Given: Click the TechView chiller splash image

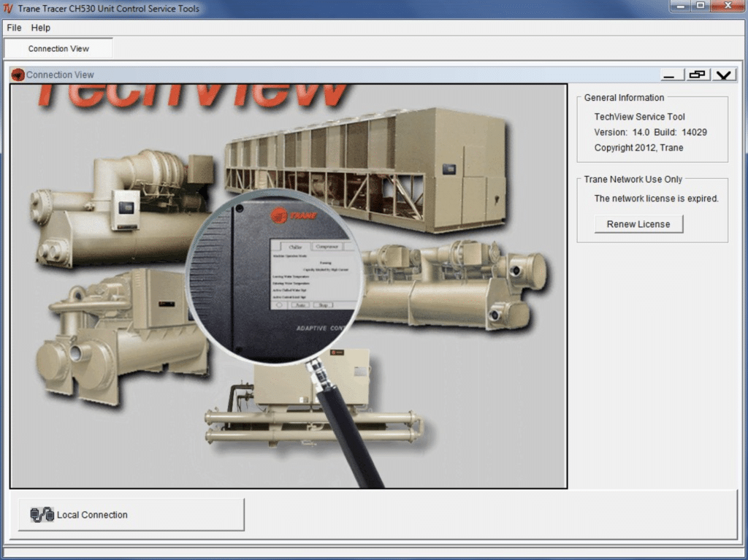Looking at the screenshot, I should pos(289,286).
